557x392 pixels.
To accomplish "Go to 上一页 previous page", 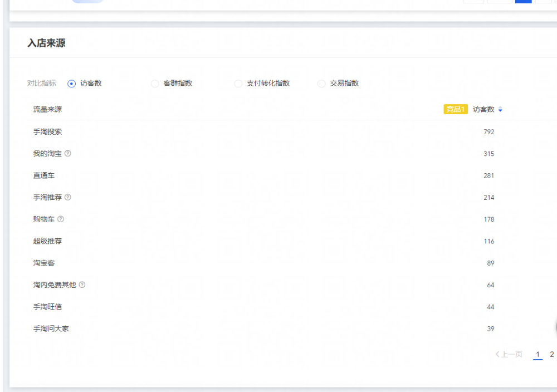I will tap(509, 354).
